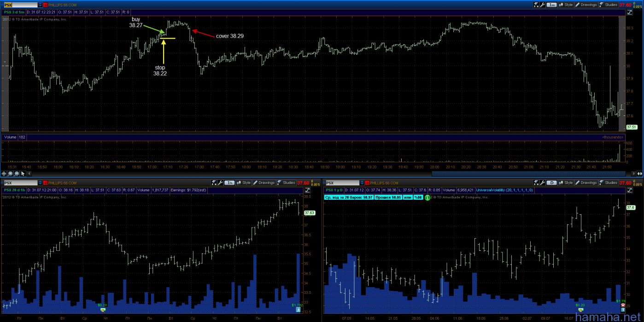
Task: Open the Drawings menu in the bottom-left chart
Action: (x=263, y=183)
